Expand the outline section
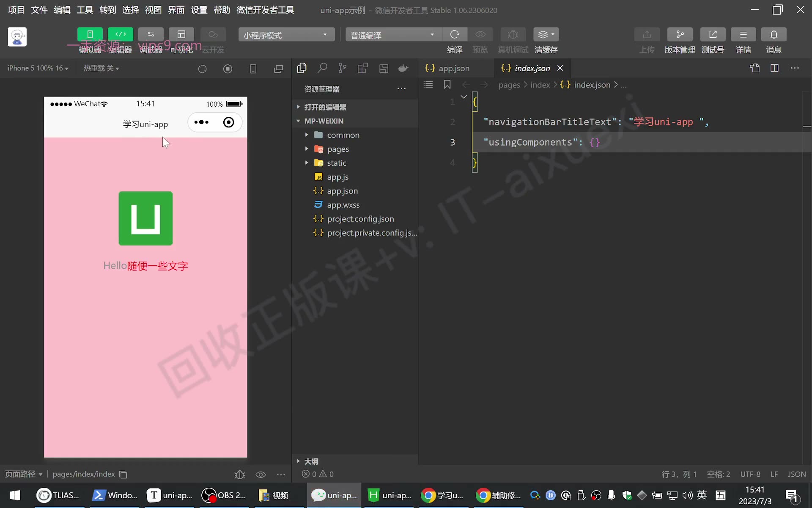The height and width of the screenshot is (508, 812). point(355,461)
